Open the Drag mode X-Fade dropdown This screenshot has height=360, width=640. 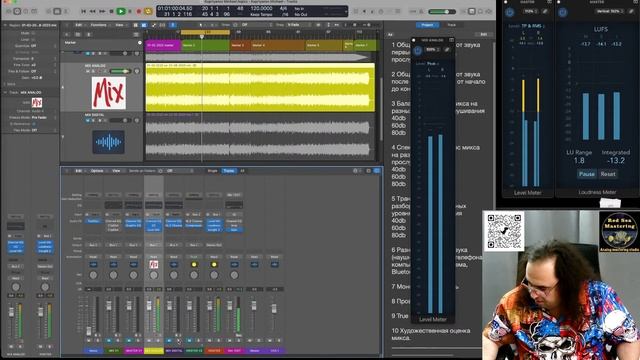coord(299,25)
